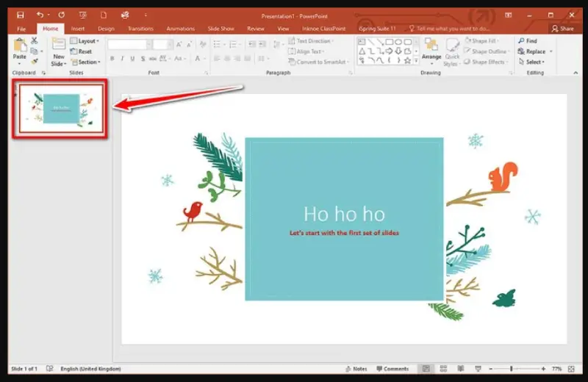Decrease font size with smaller A
This screenshot has height=382, width=588.
click(189, 45)
